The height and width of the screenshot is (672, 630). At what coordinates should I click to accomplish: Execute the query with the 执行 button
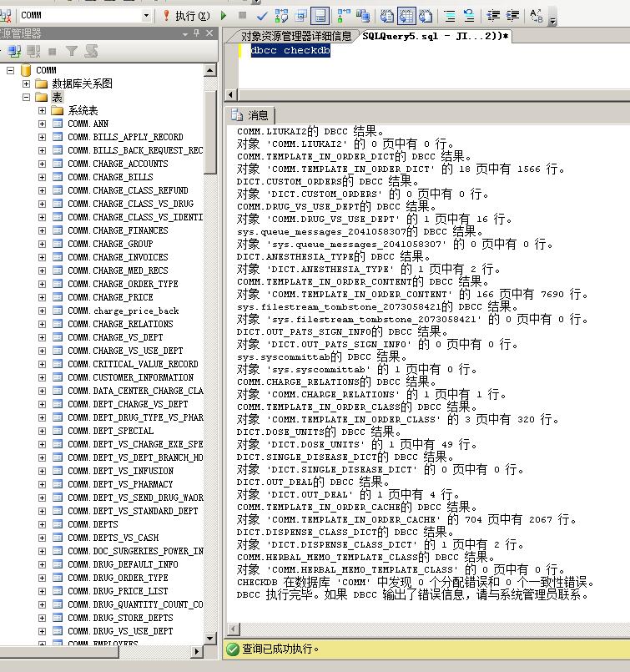pos(186,16)
